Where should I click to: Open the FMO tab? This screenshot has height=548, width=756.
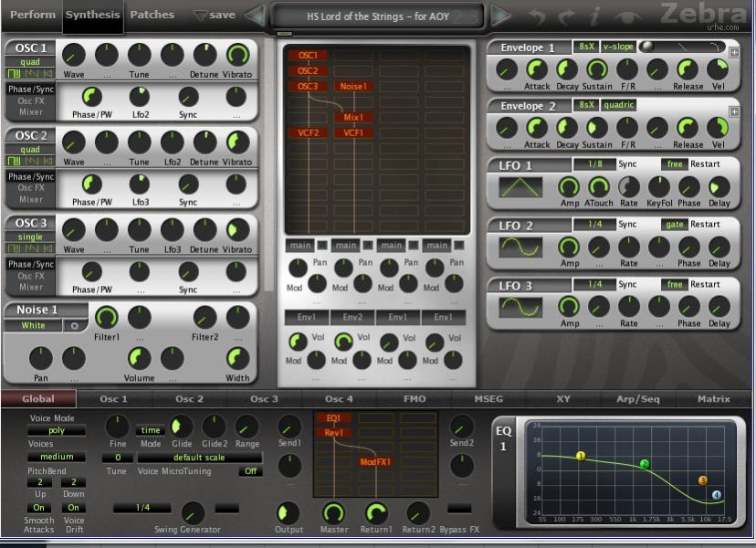pos(415,399)
